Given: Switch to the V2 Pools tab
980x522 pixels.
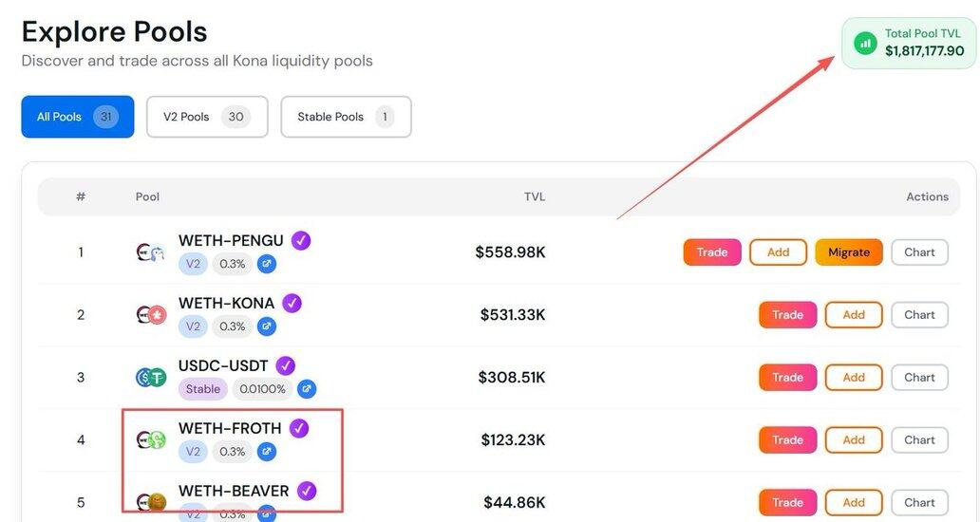Looking at the screenshot, I should (207, 117).
